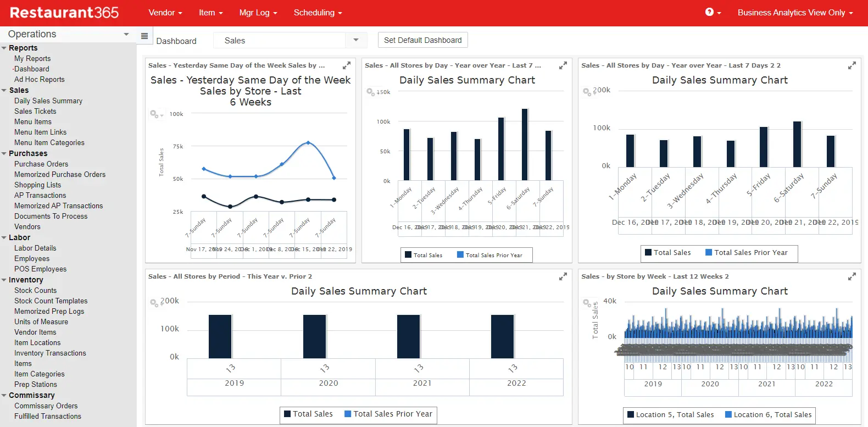Viewport: 868px width, 427px height.
Task: Click the 6-Saturday bar in Last 7 Days 2 chart
Action: pyautogui.click(x=797, y=144)
